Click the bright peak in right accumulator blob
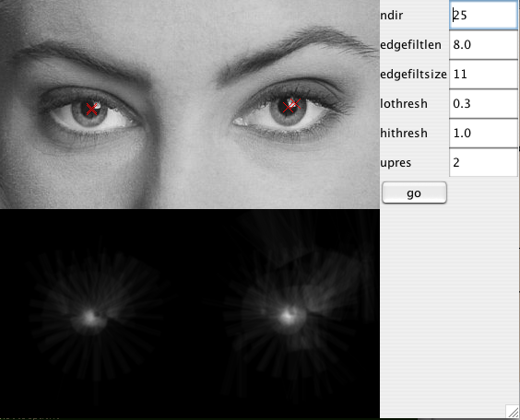 coord(287,316)
